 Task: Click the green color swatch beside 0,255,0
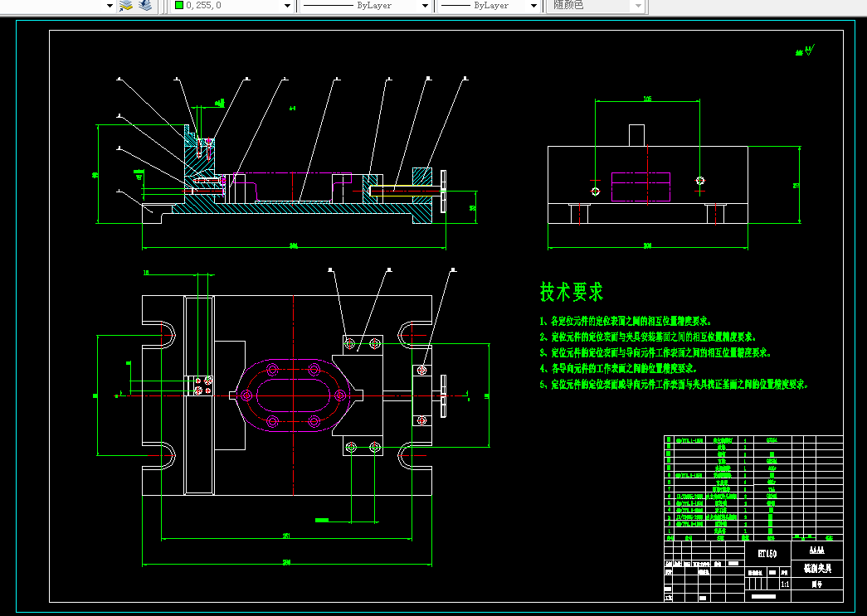point(178,5)
